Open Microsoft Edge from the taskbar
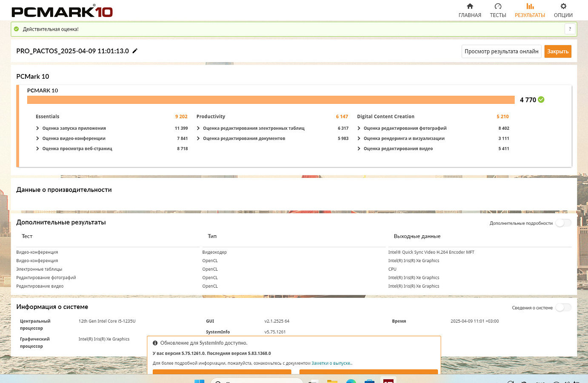This screenshot has height=383, width=588. pos(351,381)
